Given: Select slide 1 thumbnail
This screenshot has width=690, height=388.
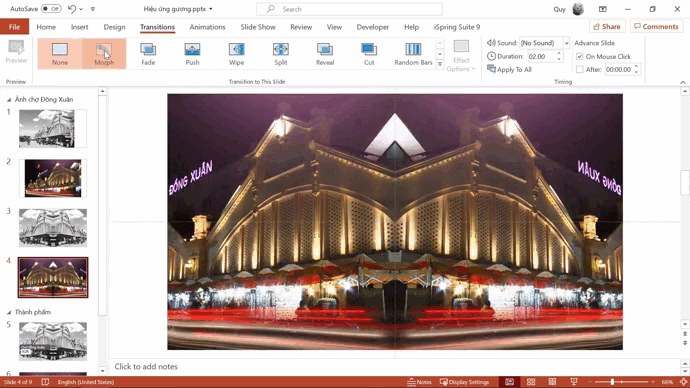Looking at the screenshot, I should [53, 128].
